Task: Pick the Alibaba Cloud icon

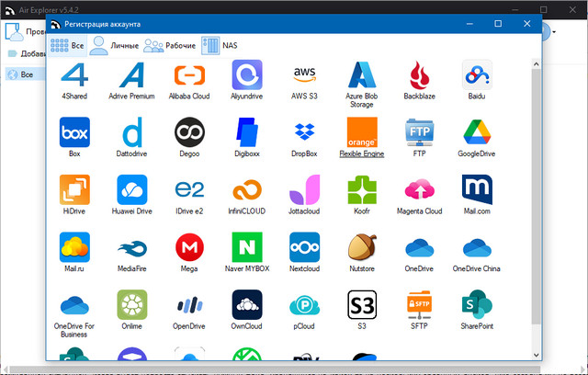Action: (189, 74)
